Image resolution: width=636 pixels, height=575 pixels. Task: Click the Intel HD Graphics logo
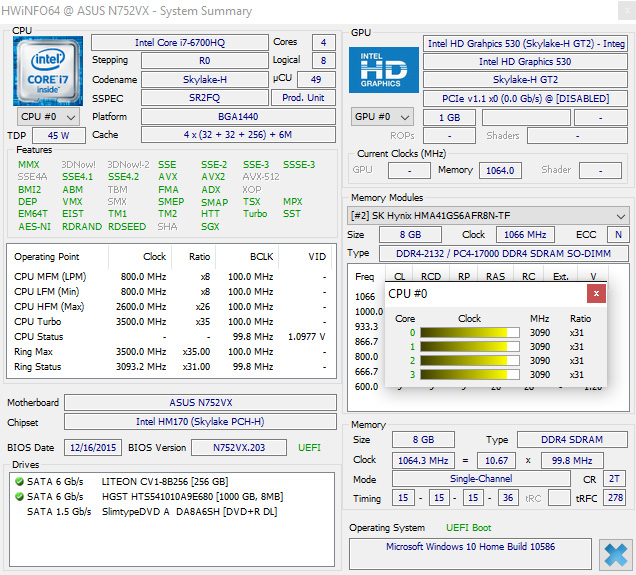[384, 70]
